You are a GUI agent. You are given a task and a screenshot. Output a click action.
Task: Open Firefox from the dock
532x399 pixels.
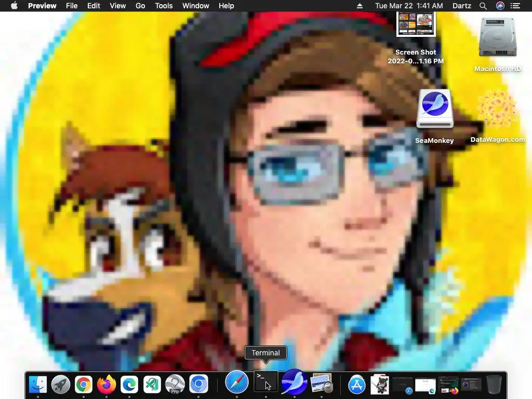107,384
